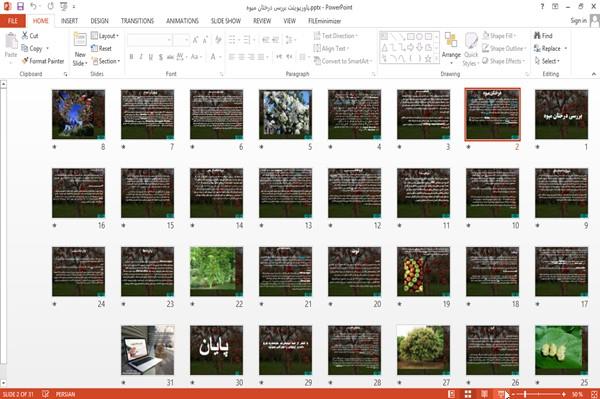Open Shape Outline options
Image resolution: width=600 pixels, height=399 pixels.
pos(504,49)
